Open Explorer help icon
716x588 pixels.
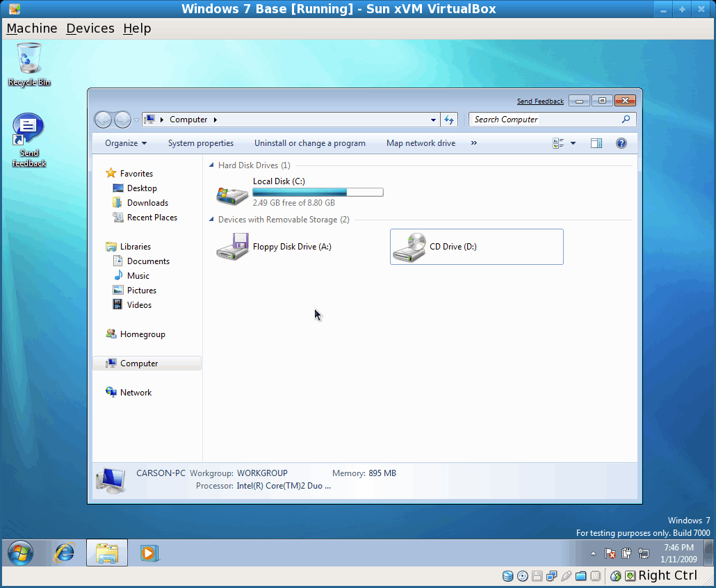pyautogui.click(x=621, y=143)
